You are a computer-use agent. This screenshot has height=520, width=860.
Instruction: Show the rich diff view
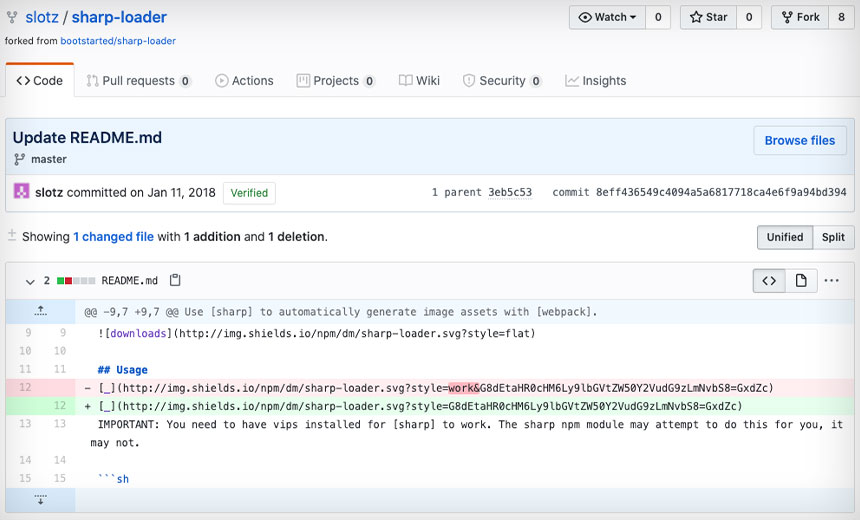tap(801, 281)
